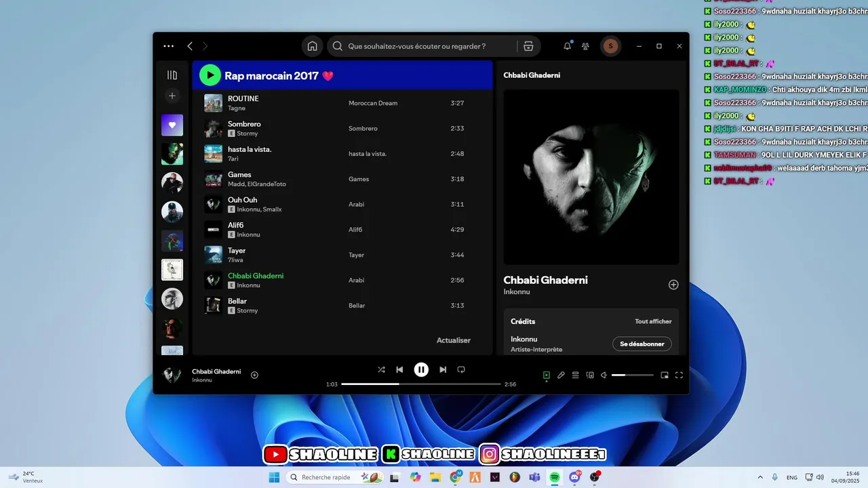Open second sidebar playlist with green face cover
Image resolution: width=868 pixels, height=488 pixels.
(x=172, y=154)
